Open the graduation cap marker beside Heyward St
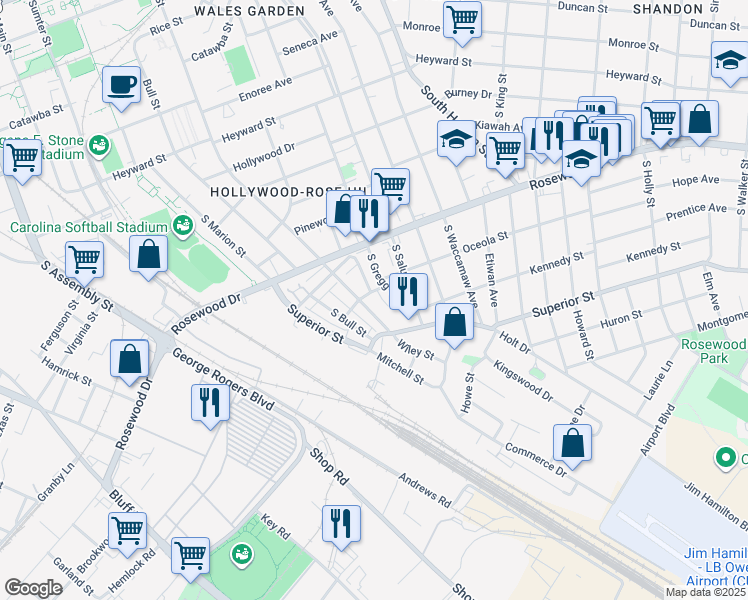This screenshot has width=748, height=600. tap(729, 61)
